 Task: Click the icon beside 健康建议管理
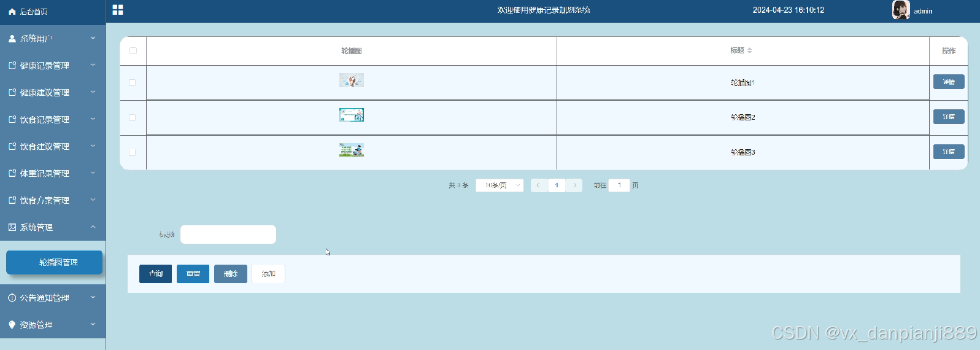pos(12,92)
